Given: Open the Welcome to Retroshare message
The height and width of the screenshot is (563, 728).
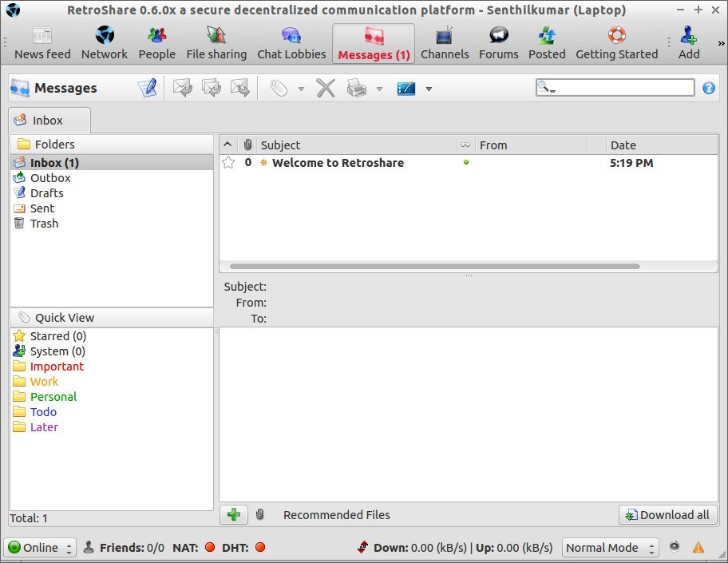Looking at the screenshot, I should pyautogui.click(x=338, y=163).
